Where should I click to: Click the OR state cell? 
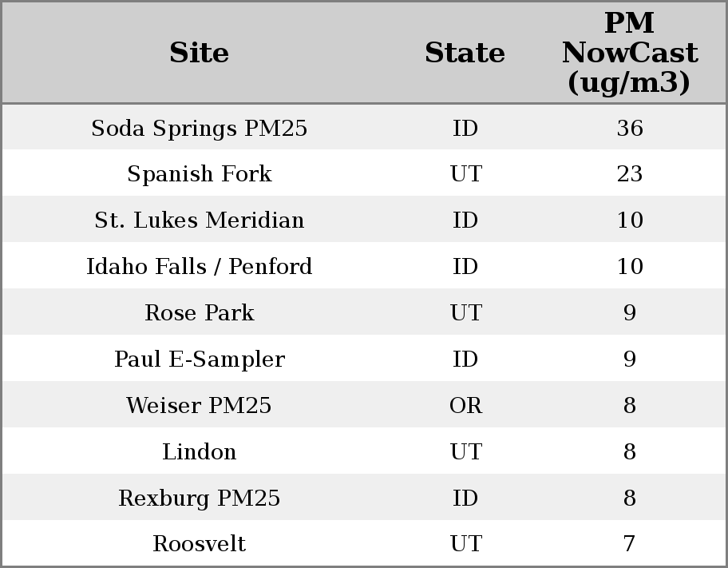pos(465,406)
